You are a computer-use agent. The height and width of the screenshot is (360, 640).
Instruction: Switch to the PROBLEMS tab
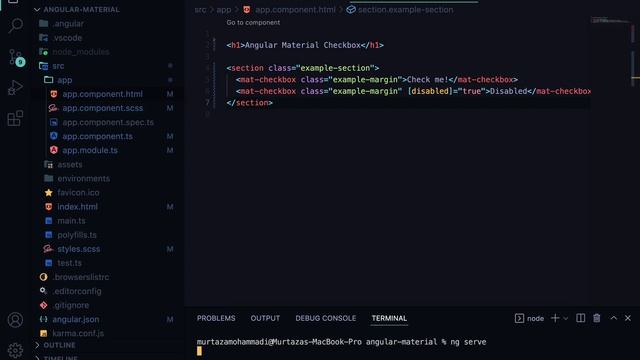pos(216,318)
